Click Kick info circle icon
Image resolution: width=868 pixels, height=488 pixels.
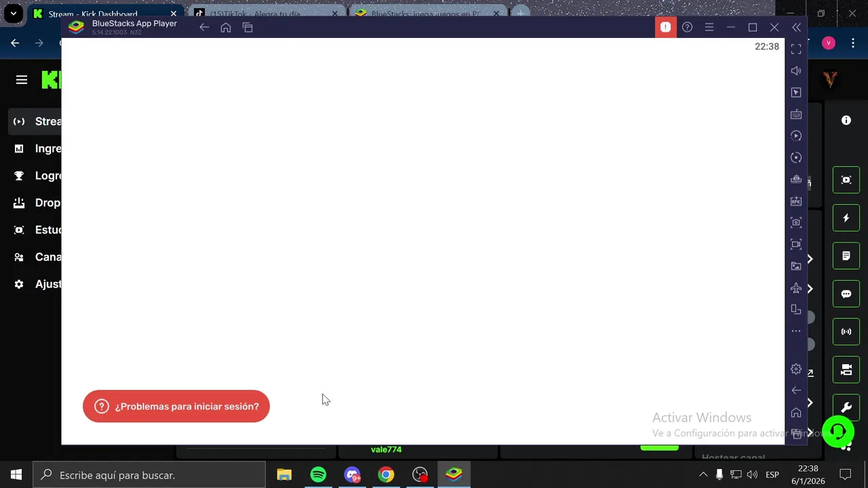click(x=846, y=120)
